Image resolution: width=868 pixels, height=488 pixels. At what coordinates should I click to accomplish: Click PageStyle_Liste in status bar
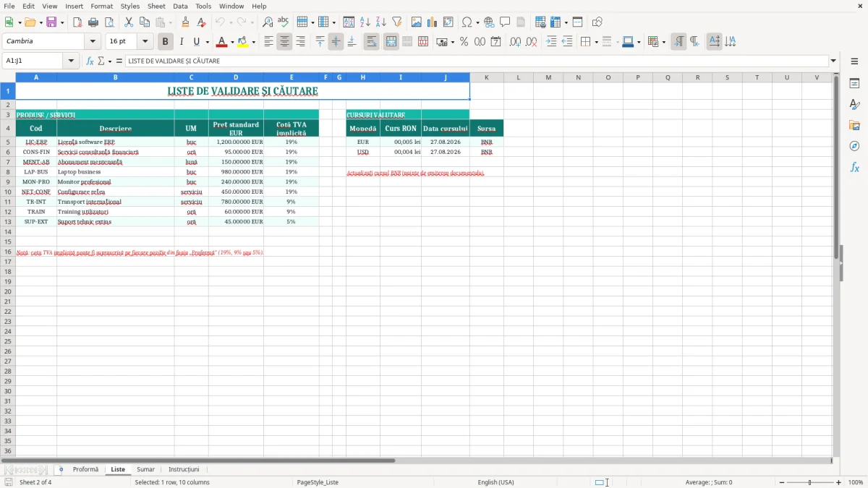(318, 482)
